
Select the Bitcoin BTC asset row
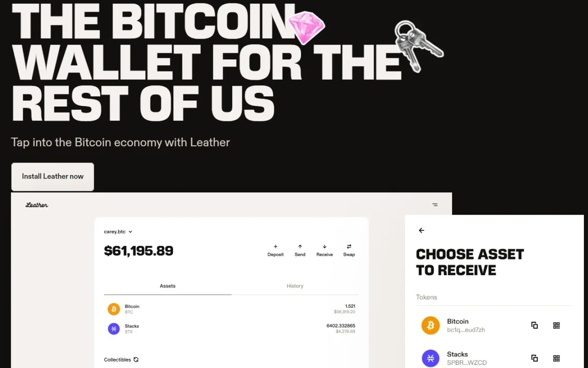pos(231,309)
